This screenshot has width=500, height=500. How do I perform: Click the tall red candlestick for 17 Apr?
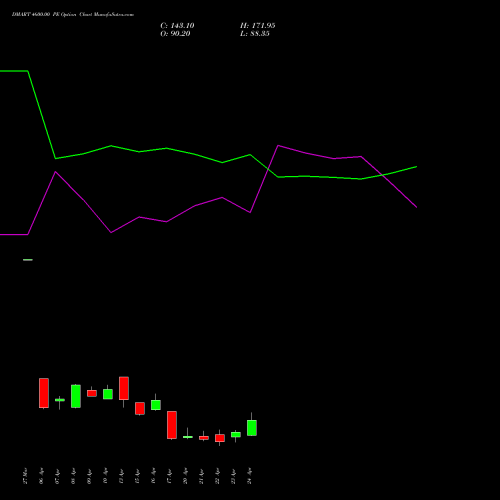click(172, 425)
